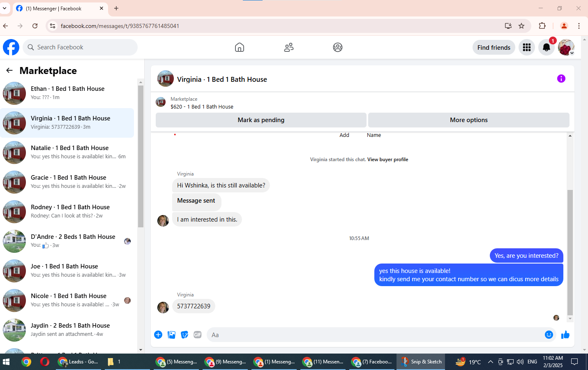588x370 pixels.
Task: Choose a GIF from the composer
Action: [198, 335]
